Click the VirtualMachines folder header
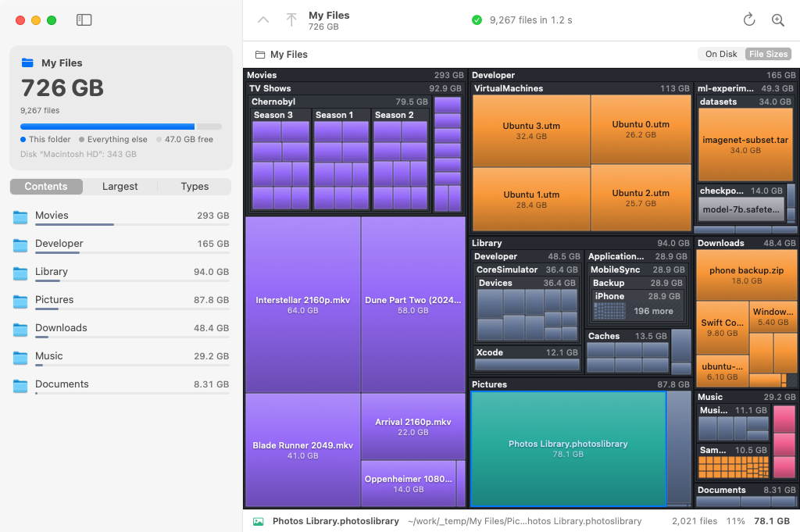Viewport: 800px width, 532px height. click(581, 88)
